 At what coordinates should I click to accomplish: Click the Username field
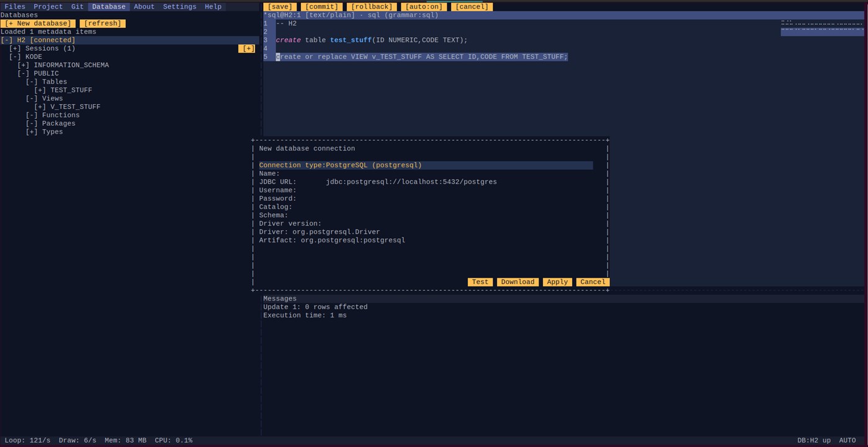426,190
